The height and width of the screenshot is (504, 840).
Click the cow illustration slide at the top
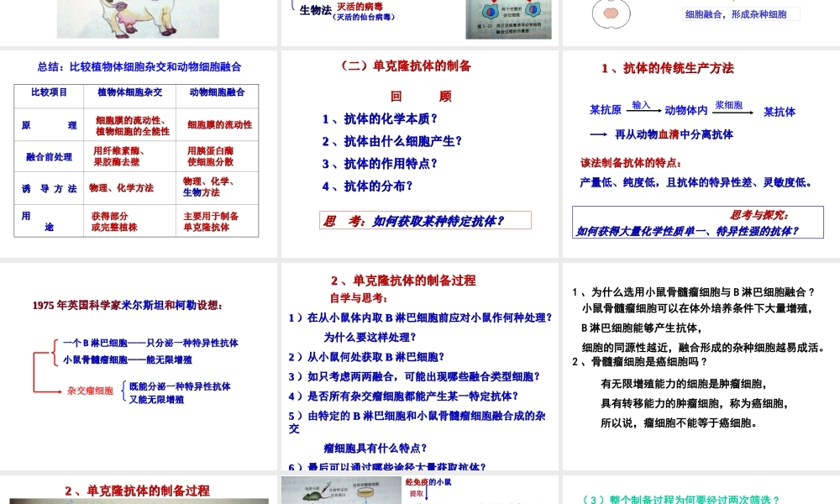139,23
